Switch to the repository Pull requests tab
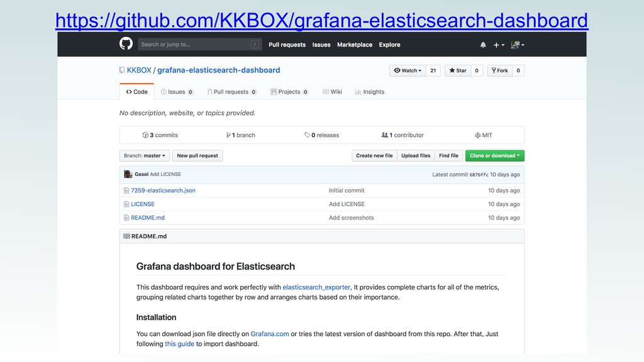This screenshot has height=362, width=644. point(232,92)
